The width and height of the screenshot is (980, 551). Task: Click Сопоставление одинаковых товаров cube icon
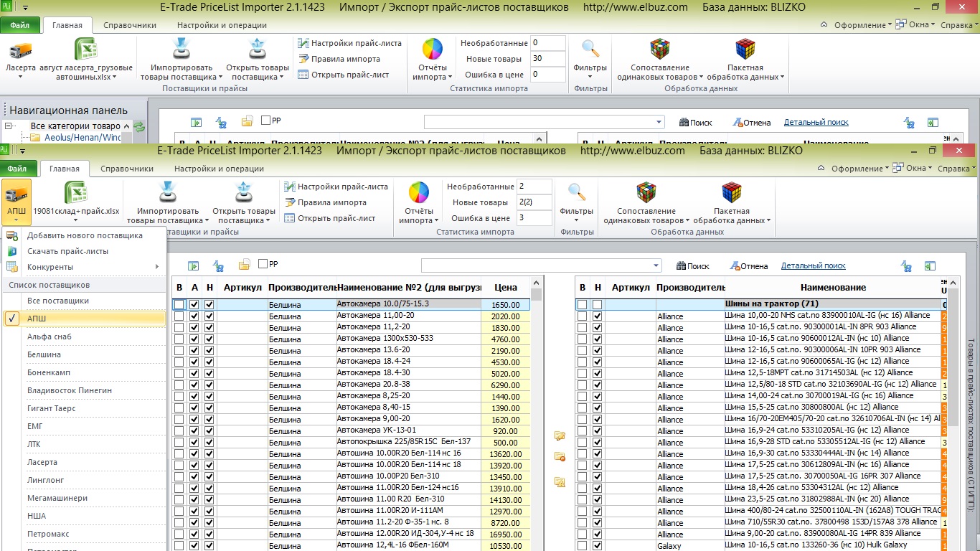point(646,192)
